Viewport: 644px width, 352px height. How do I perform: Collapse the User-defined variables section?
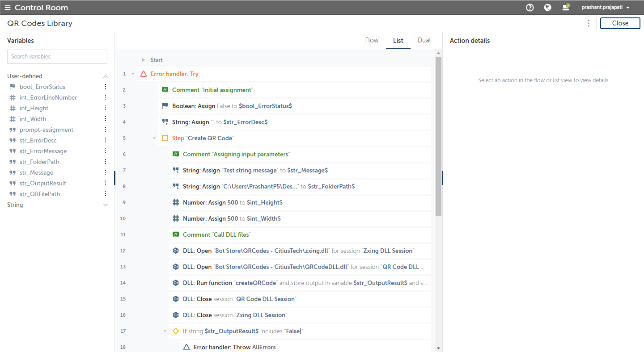(106, 76)
